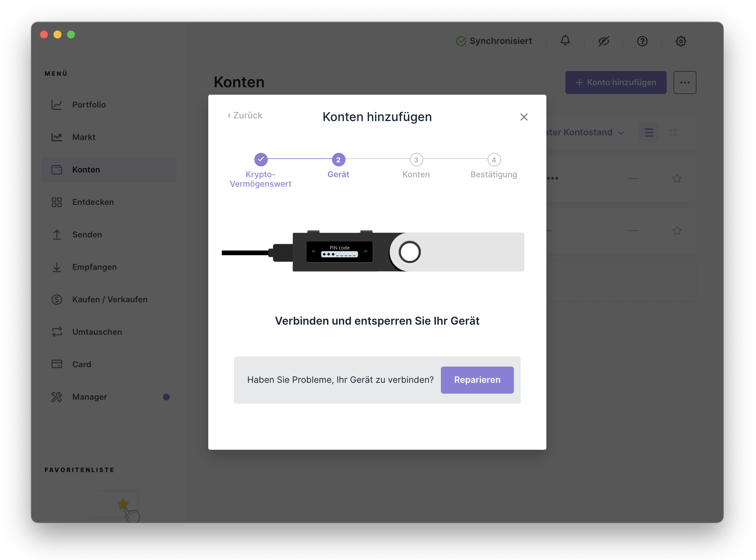Click the Senden upload arrow icon
This screenshot has height=560, width=756.
pos(56,235)
